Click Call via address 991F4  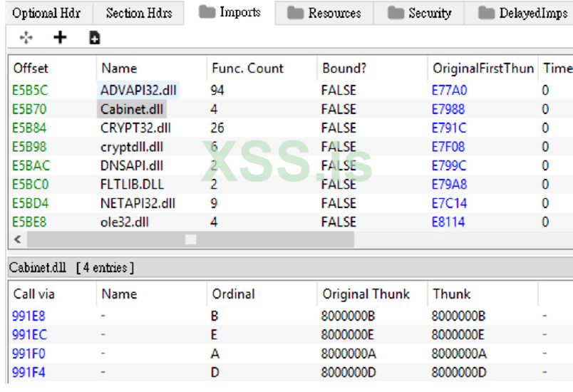29,372
